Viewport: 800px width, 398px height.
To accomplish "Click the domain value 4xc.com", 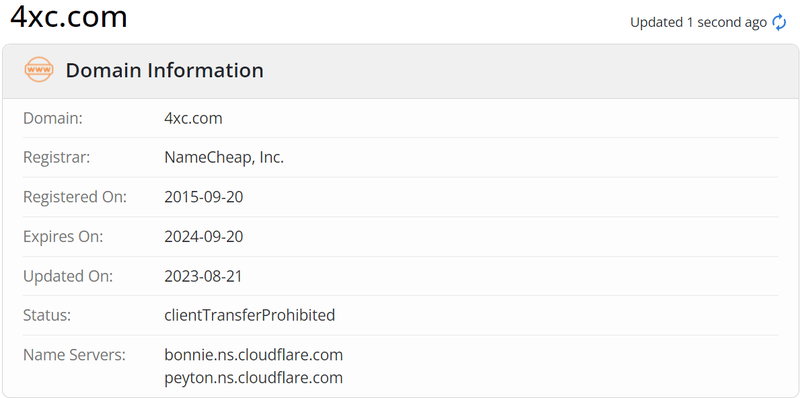I will (x=193, y=118).
